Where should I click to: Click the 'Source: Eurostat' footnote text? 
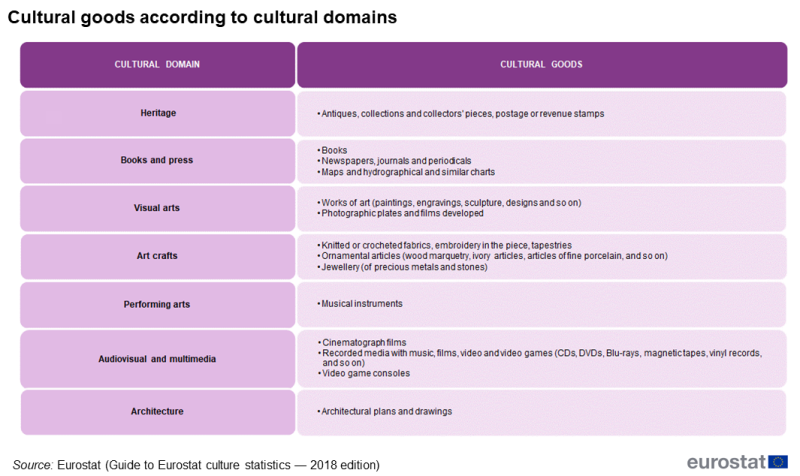(196, 465)
